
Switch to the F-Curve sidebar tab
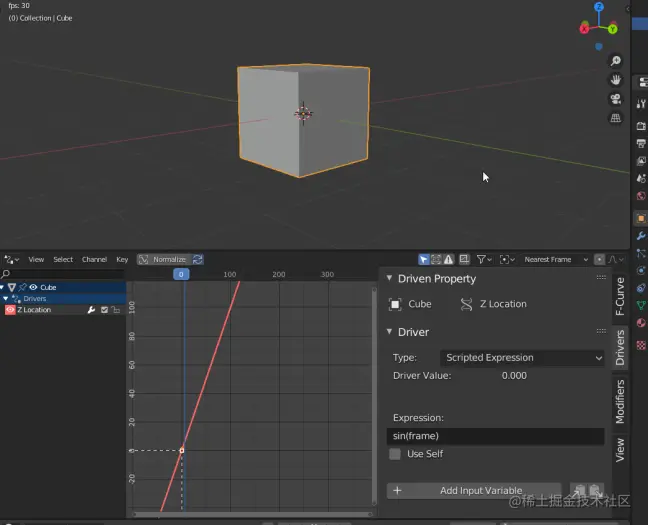pos(619,296)
